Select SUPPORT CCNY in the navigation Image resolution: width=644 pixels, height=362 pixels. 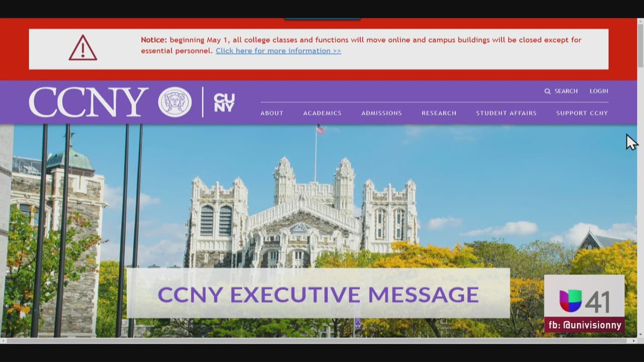[x=582, y=113]
